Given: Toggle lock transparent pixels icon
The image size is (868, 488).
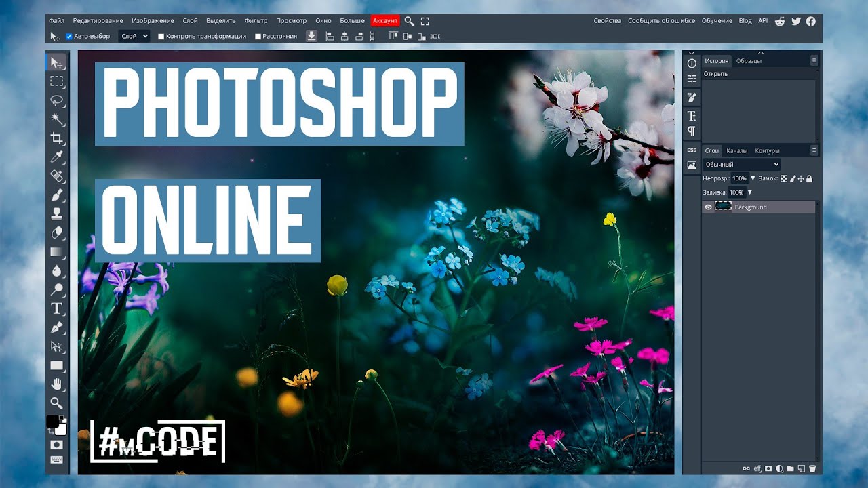Looking at the screenshot, I should pyautogui.click(x=784, y=179).
